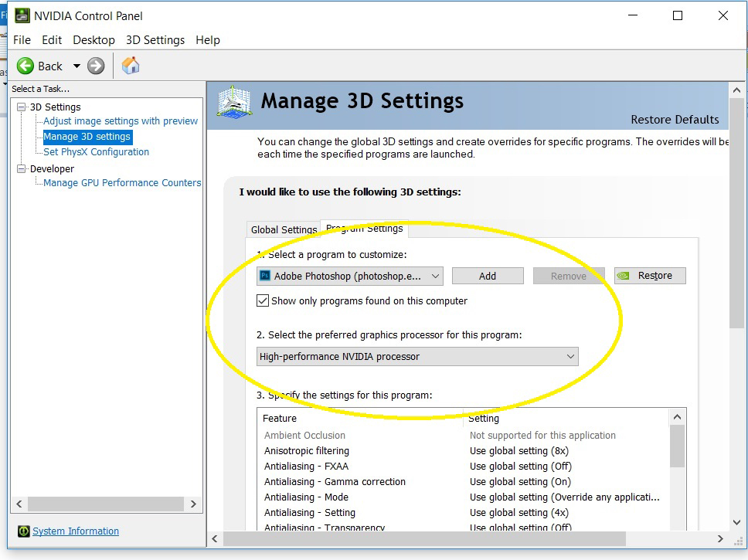Click the Anisotropic filtering feature row
Screen dimensions: 748x560
click(463, 451)
